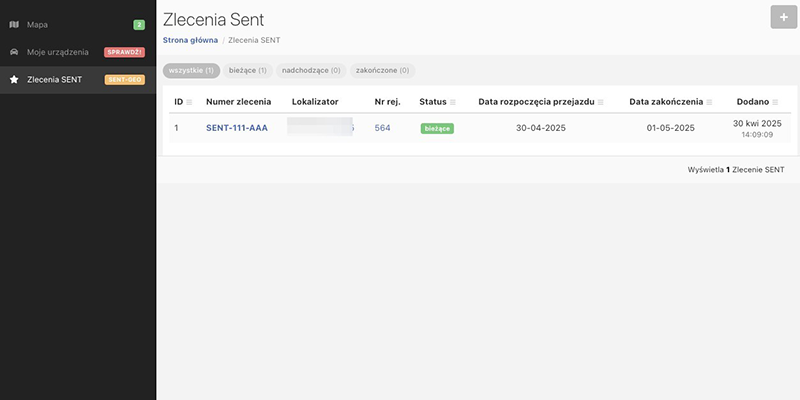The height and width of the screenshot is (400, 800).
Task: Click the sort icon next to Dodano
Action: tap(776, 102)
